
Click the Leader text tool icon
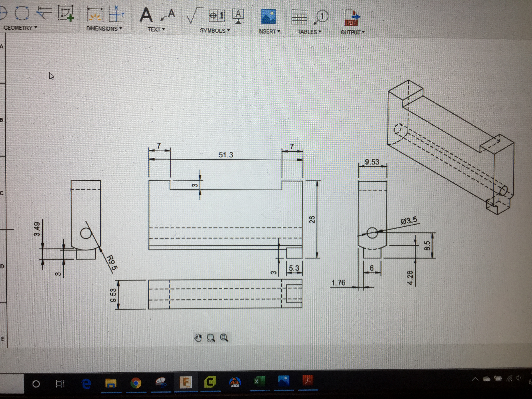[168, 15]
